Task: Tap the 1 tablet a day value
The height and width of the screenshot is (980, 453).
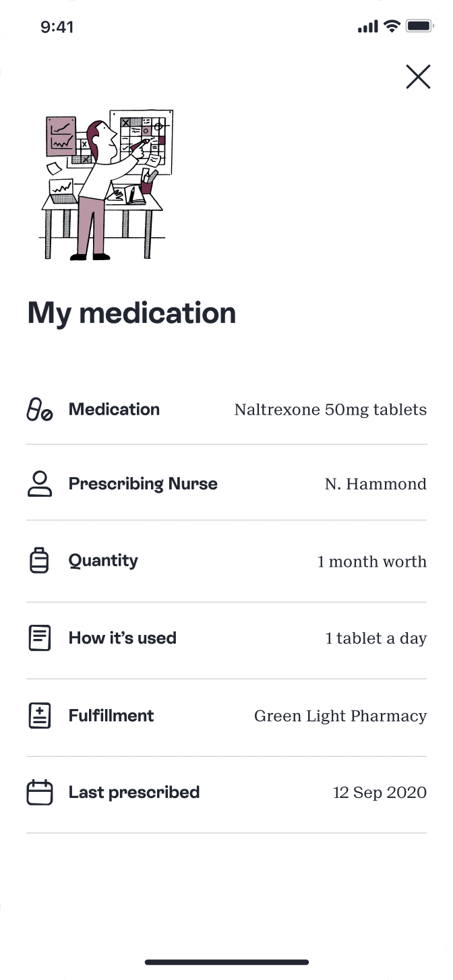Action: (x=375, y=638)
